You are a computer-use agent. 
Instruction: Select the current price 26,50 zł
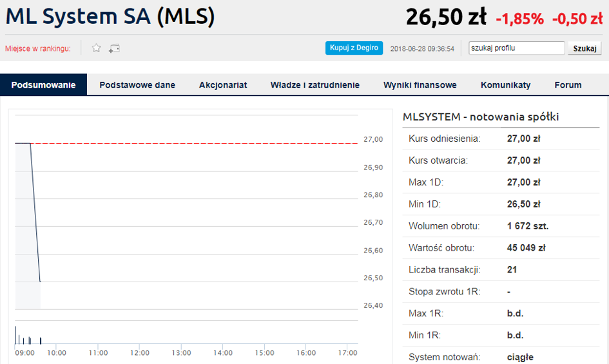[x=446, y=17]
